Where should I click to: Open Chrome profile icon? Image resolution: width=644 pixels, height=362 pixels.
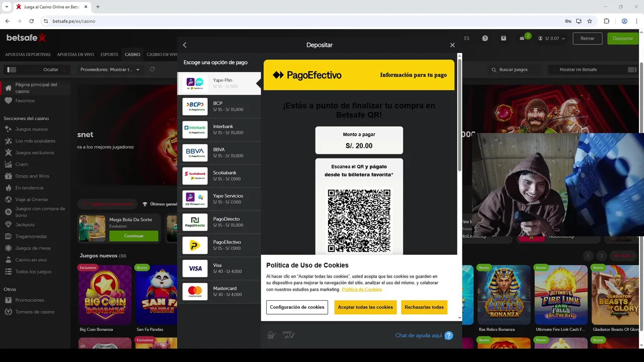624,21
